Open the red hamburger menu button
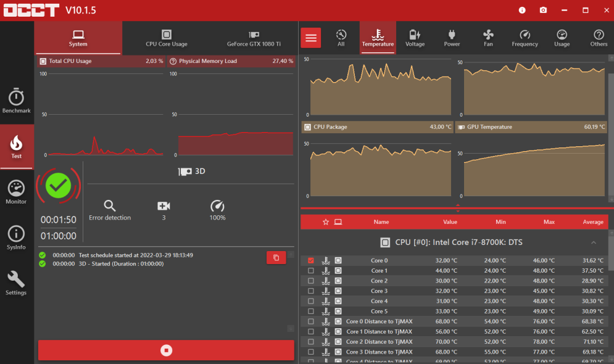The image size is (614, 364). (311, 38)
